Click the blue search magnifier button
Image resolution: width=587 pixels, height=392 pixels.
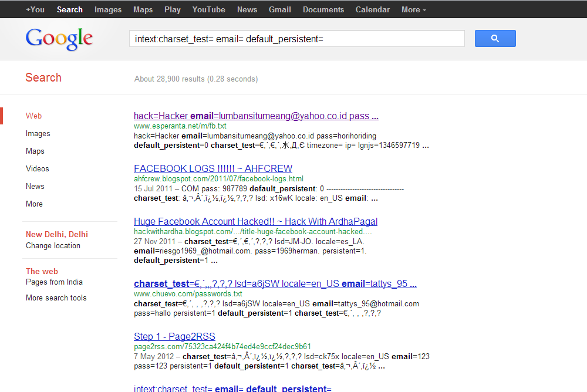[495, 39]
